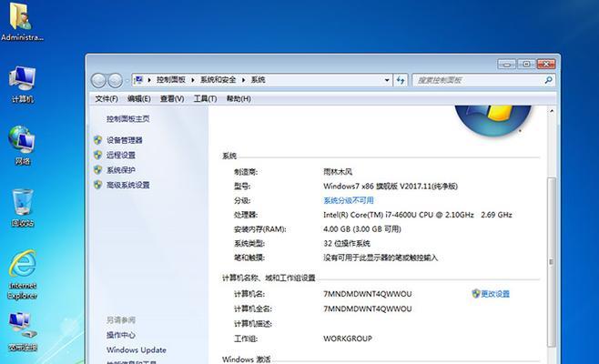Click the refresh icon beside the address bar
The image size is (599, 364).
pos(401,80)
